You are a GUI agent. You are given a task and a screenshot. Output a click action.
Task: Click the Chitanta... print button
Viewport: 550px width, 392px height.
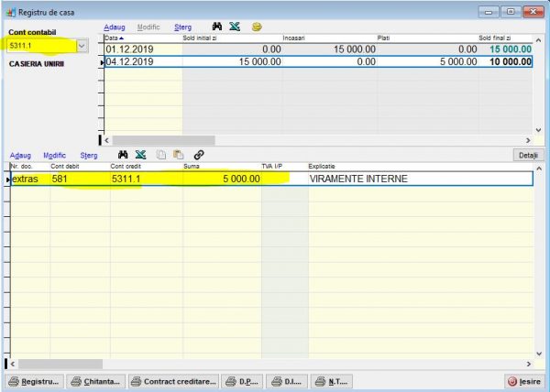pos(97,380)
